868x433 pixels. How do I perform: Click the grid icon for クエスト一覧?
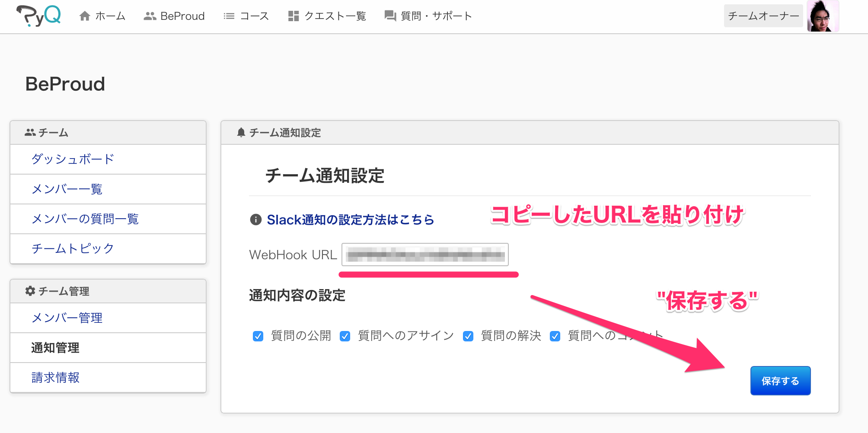point(293,16)
